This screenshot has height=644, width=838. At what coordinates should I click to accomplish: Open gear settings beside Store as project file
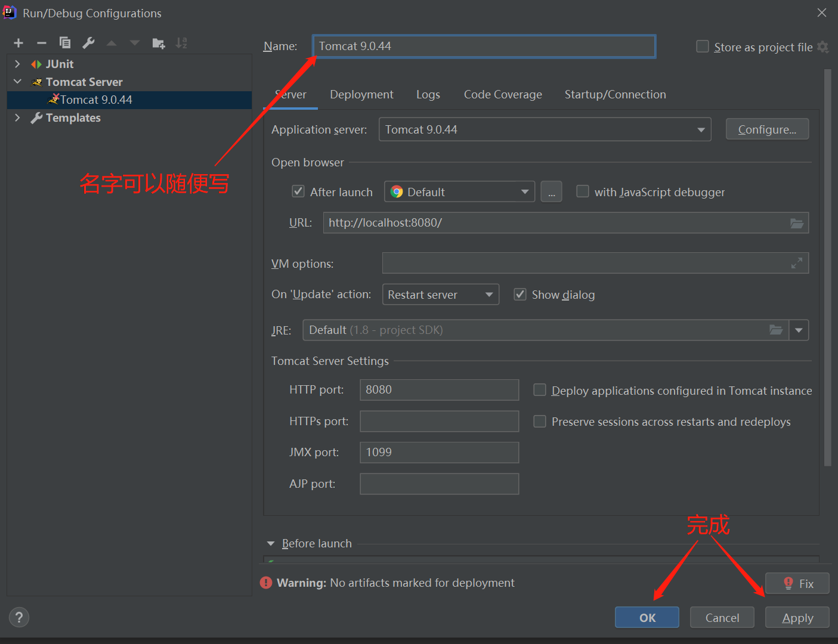pyautogui.click(x=823, y=47)
